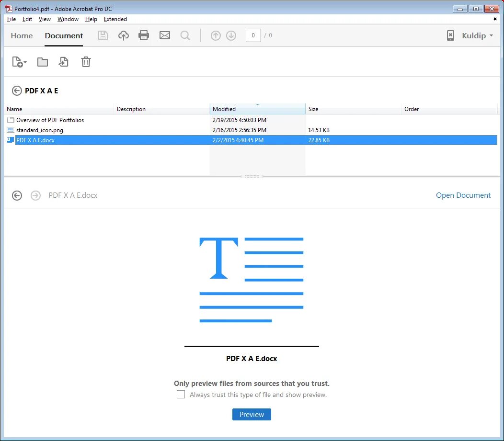Click PDF X A E.docx title in preview header
This screenshot has width=504, height=441.
pos(73,195)
